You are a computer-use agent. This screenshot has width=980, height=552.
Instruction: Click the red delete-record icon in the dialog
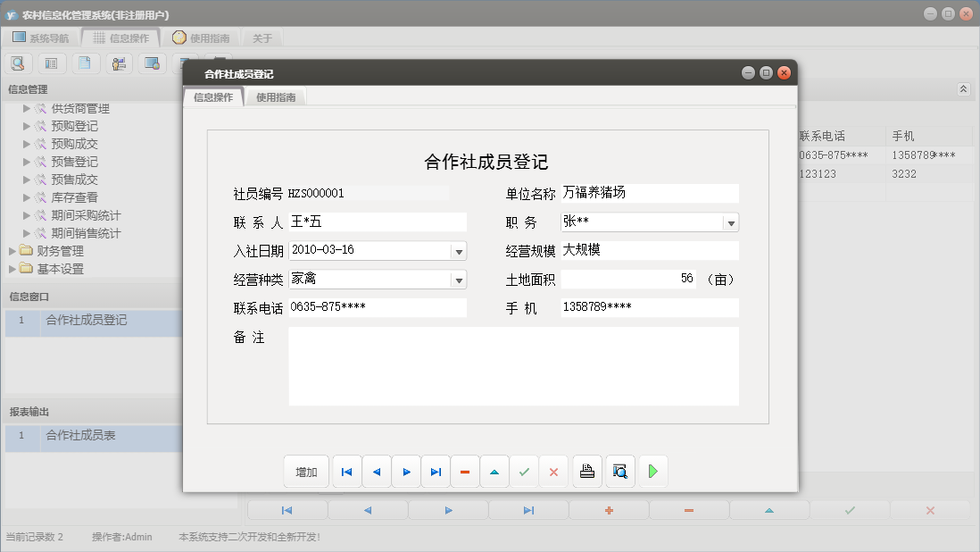point(465,471)
